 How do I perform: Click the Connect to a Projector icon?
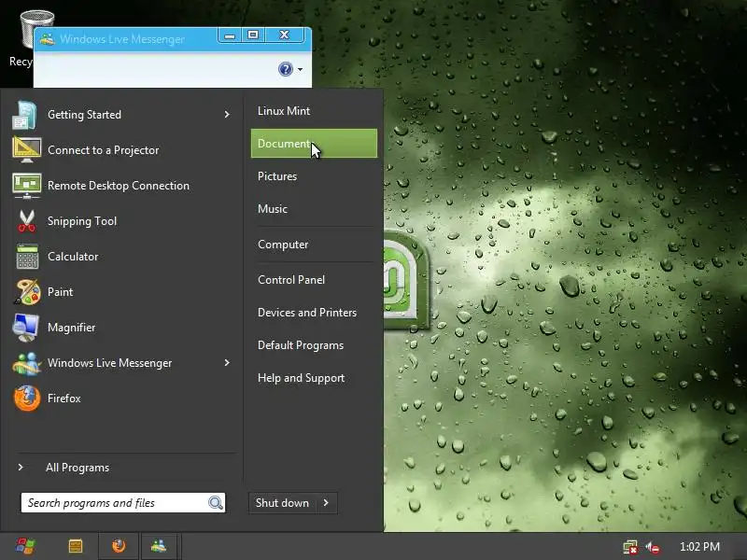(x=27, y=150)
